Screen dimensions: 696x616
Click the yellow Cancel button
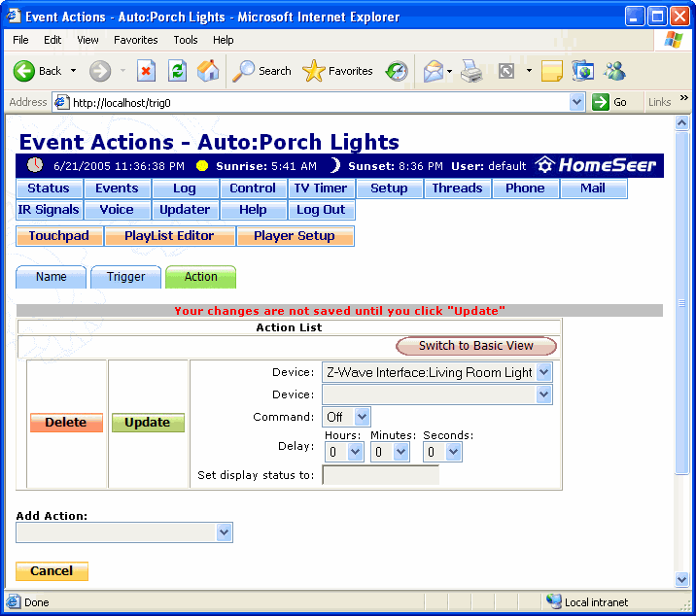coord(52,570)
